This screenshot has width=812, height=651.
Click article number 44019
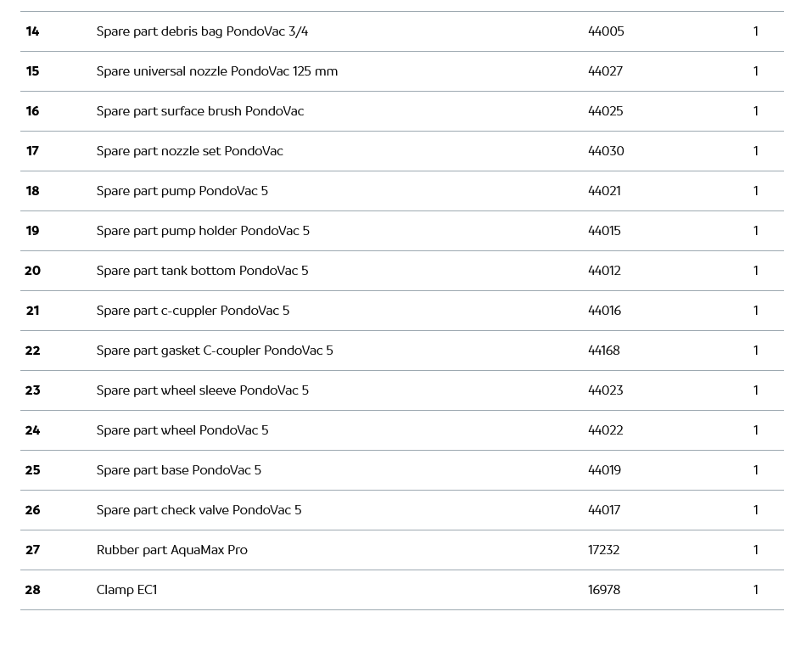point(604,470)
